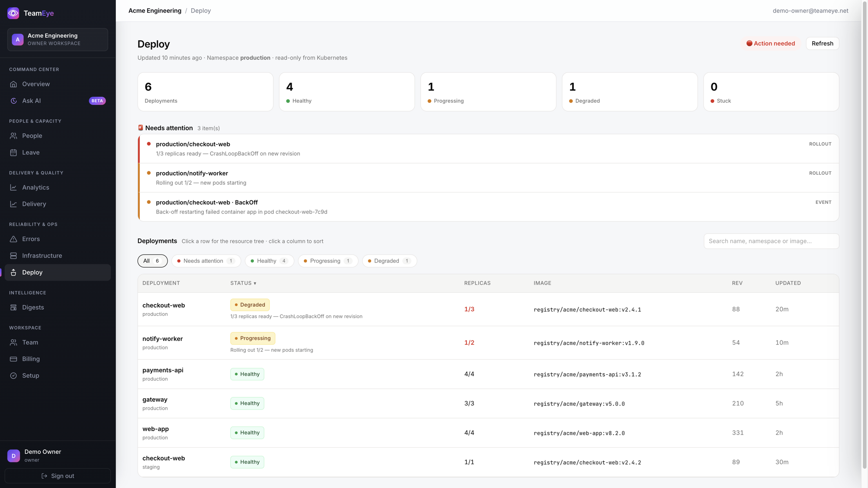Go to the Ask AI page

tap(58, 101)
